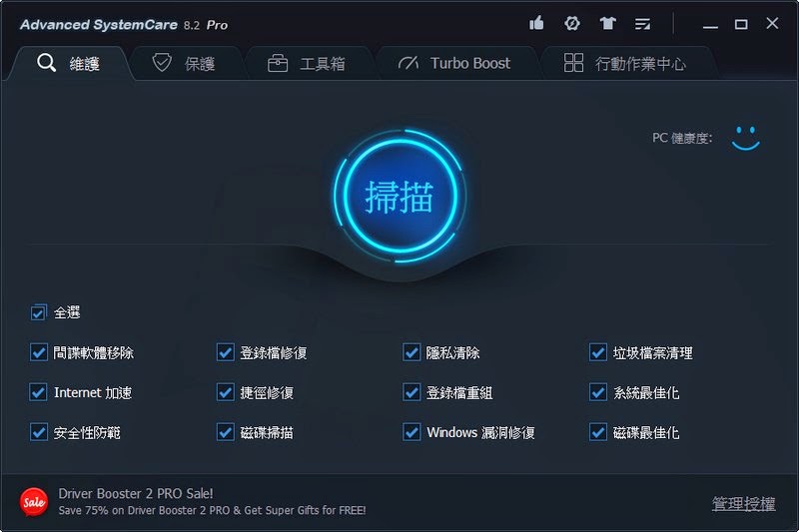Uncheck the 垃圾檔案清理 checkbox
This screenshot has width=799, height=532.
[597, 352]
